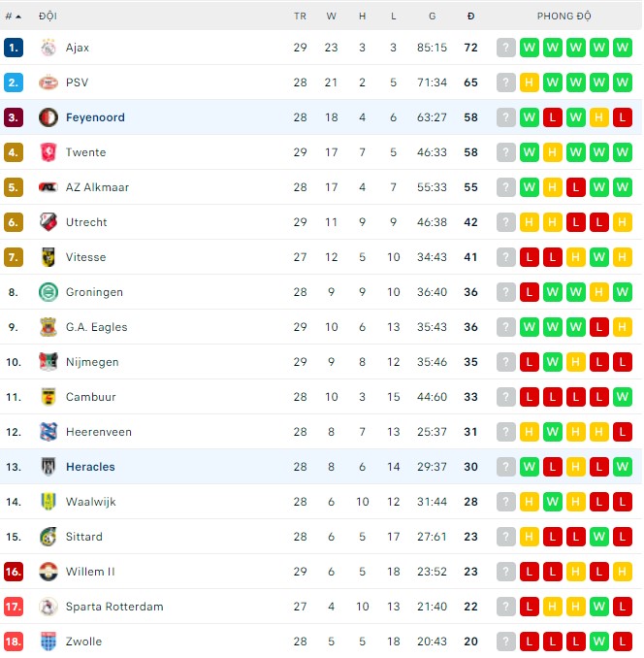Click Willem II's rank 16 badge
This screenshot has width=644, height=658.
point(14,572)
